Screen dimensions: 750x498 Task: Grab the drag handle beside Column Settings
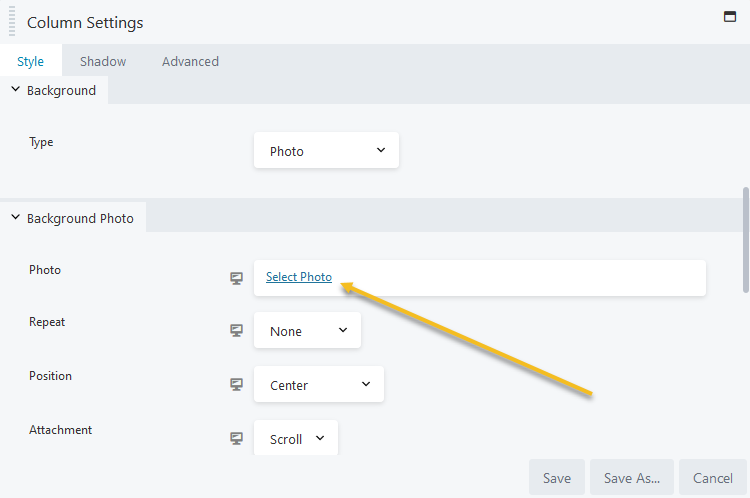click(12, 22)
